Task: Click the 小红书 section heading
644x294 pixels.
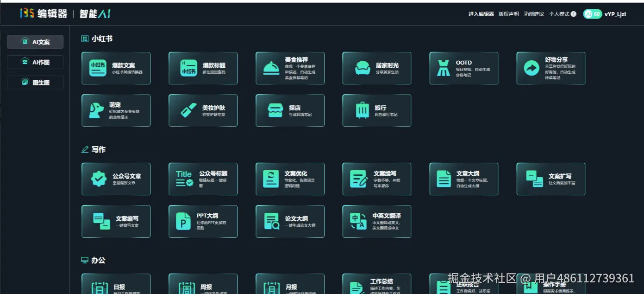Action: (x=102, y=38)
